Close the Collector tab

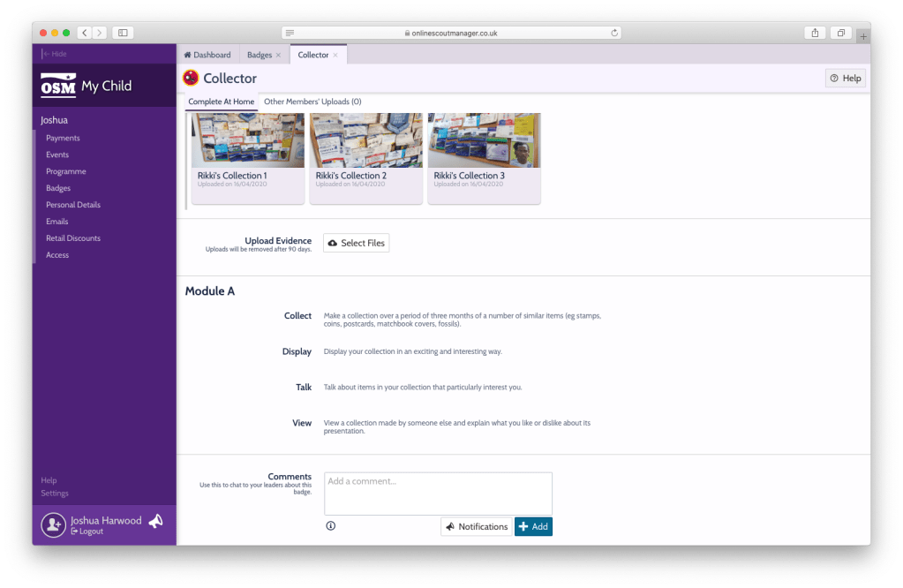pyautogui.click(x=335, y=55)
